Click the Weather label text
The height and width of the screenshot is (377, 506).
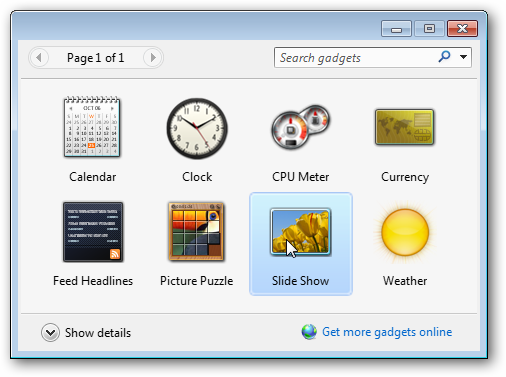(405, 281)
